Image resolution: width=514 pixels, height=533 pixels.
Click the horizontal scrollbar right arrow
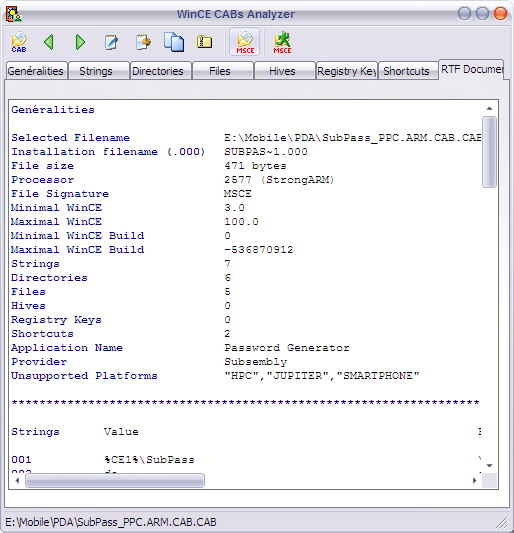(475, 480)
